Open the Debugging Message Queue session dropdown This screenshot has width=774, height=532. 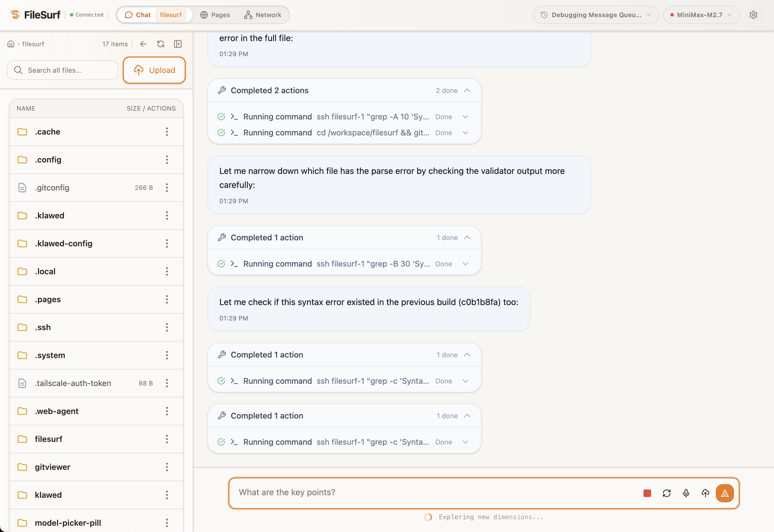tap(596, 15)
